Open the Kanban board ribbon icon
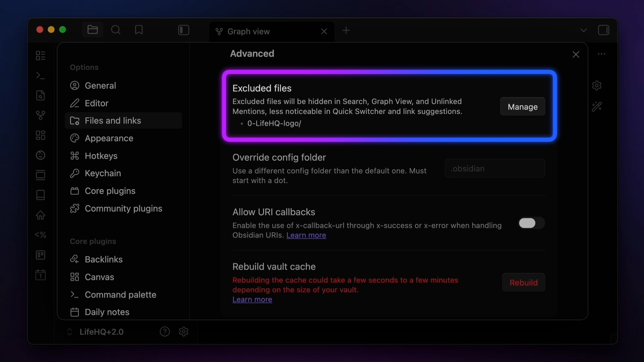This screenshot has height=362, width=644. point(41,255)
